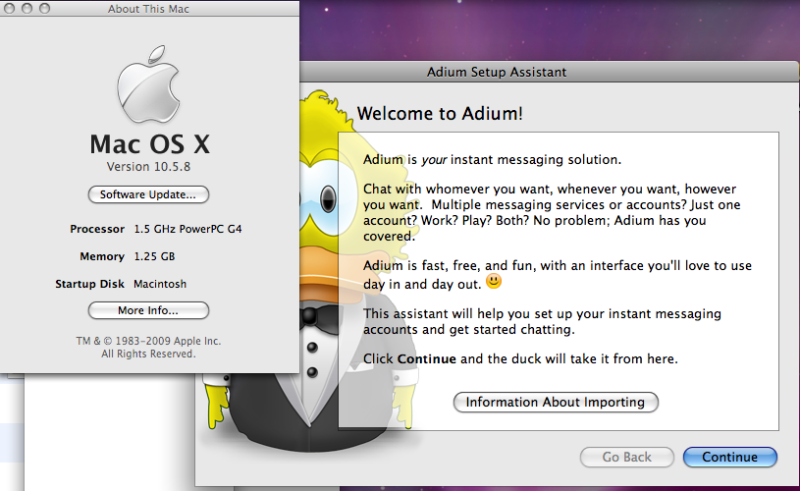Image resolution: width=800 pixels, height=491 pixels.
Task: Click Version 10.5.8 to show build number
Action: (x=148, y=167)
